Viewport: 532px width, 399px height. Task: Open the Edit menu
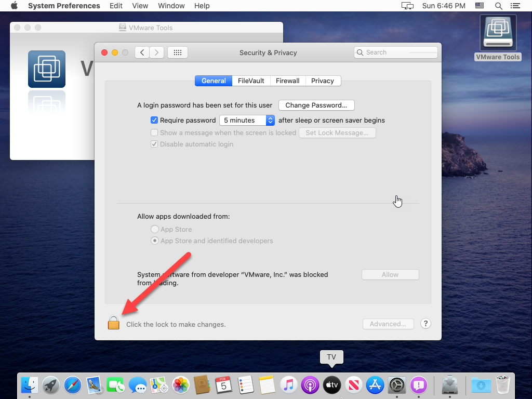click(116, 6)
